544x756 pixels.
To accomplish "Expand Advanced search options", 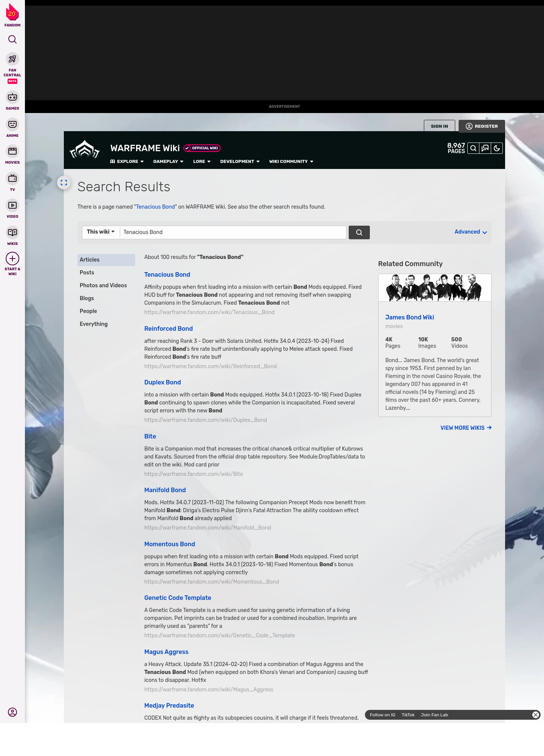I will [471, 232].
